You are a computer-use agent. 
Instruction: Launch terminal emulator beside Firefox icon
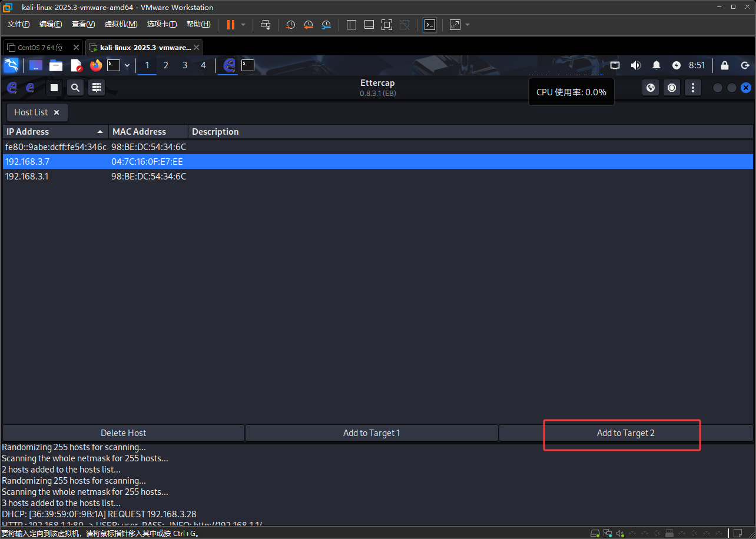[114, 65]
